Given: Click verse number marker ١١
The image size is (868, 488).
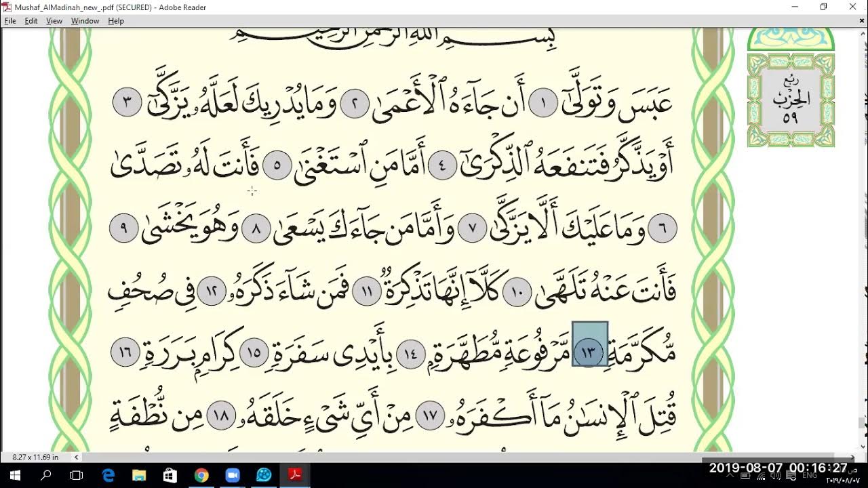Looking at the screenshot, I should tap(367, 292).
